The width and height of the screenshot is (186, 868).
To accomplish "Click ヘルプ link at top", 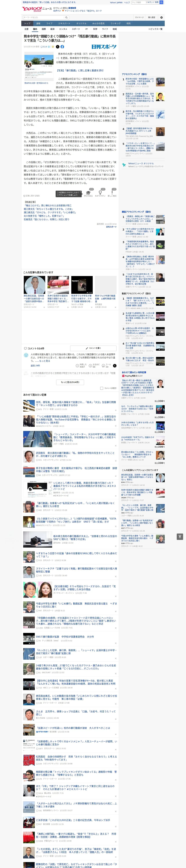I will tap(127, 2).
